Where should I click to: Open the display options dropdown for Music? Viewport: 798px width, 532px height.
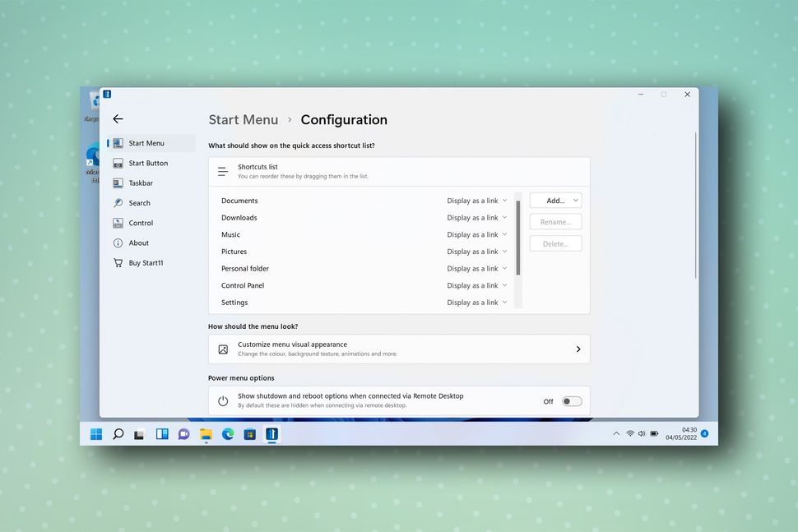tap(504, 234)
